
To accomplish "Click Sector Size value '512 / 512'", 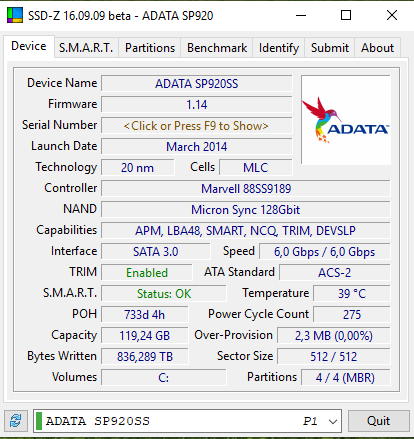I will [334, 357].
